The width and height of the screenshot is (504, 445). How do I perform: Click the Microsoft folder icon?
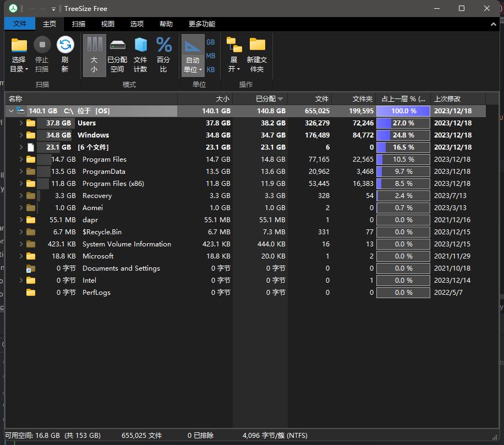click(x=31, y=256)
